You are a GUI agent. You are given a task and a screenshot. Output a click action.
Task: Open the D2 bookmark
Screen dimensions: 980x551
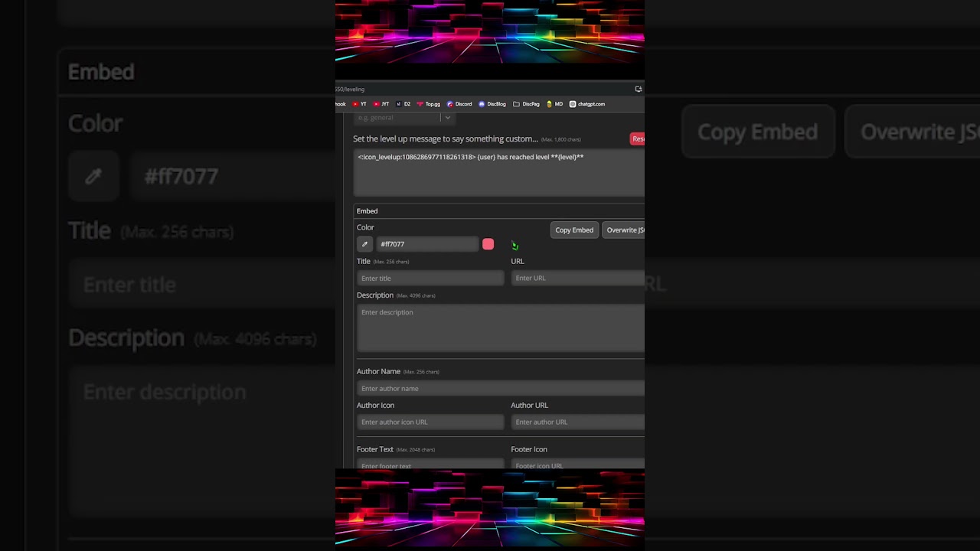coord(403,104)
